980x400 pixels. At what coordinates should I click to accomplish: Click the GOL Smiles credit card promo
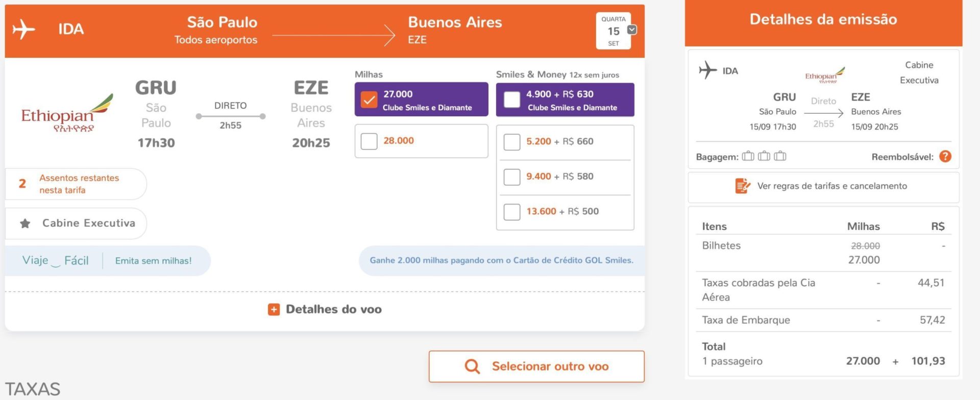(502, 261)
